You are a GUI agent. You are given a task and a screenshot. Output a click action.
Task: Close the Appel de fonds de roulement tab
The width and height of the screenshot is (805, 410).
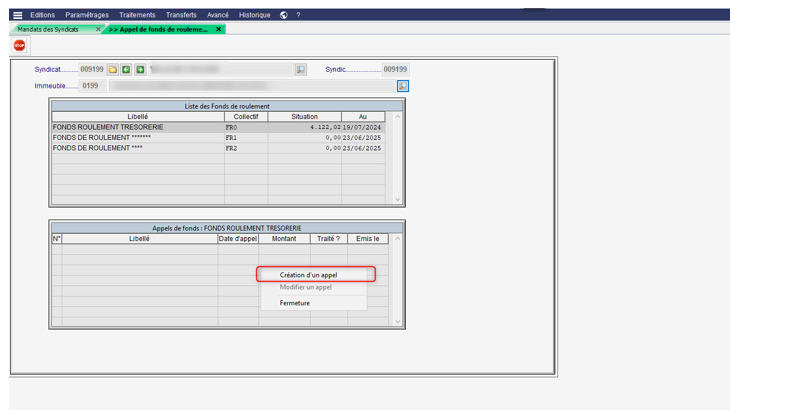point(220,29)
